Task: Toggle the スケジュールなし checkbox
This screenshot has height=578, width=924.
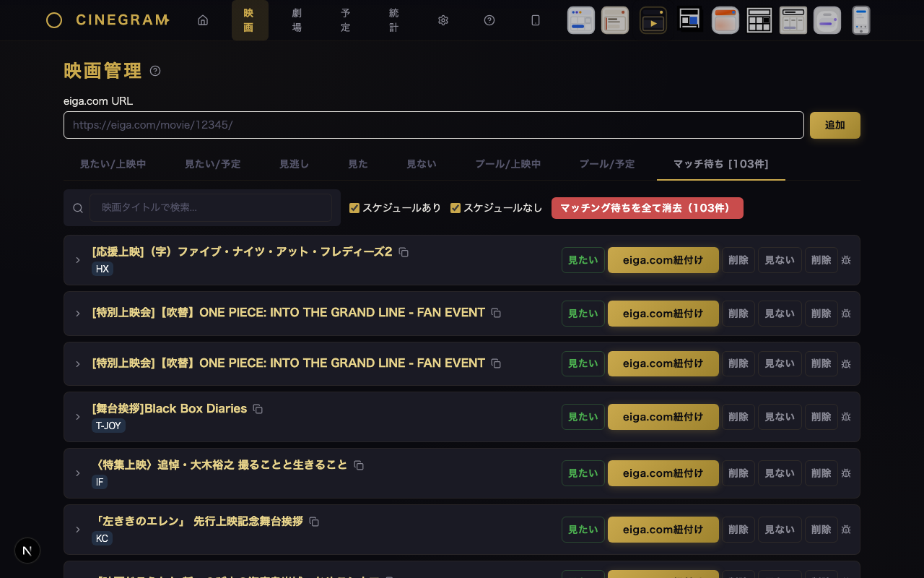Action: 456,208
